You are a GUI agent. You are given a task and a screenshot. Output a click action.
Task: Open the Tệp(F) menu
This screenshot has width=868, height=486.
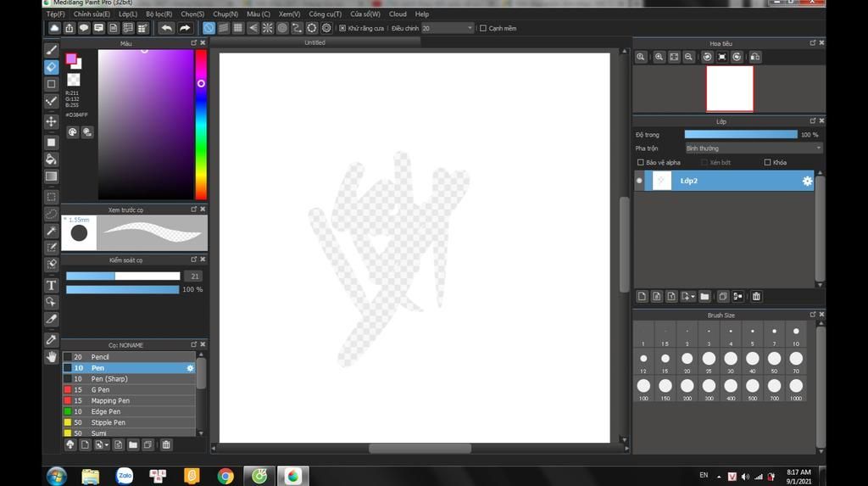point(55,14)
